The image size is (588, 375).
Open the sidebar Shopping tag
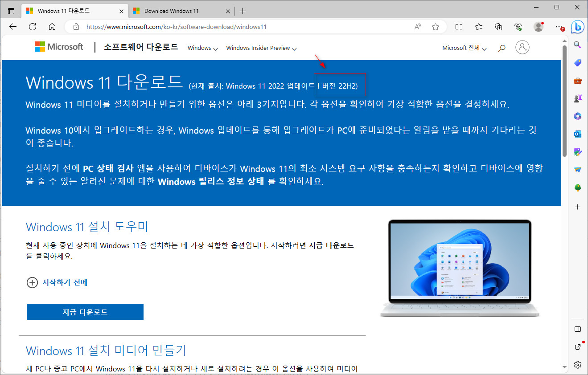578,62
